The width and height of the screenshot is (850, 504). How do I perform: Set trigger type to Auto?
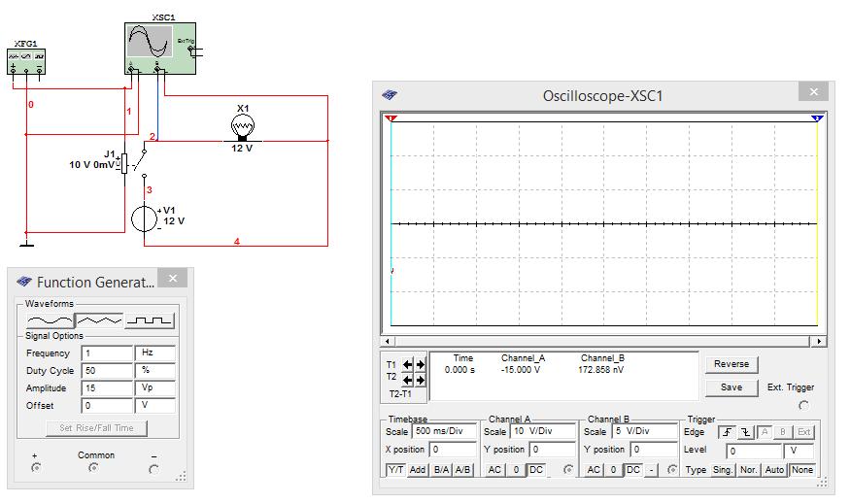(x=774, y=470)
